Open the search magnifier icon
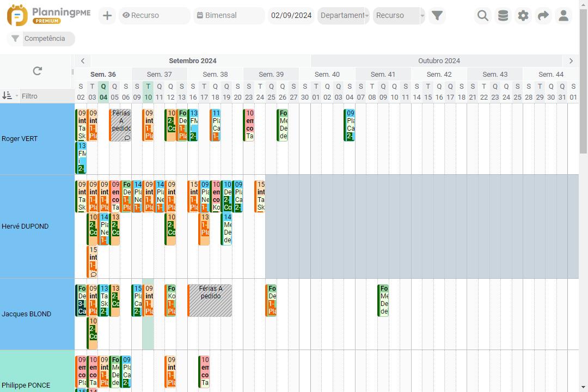The image size is (588, 392). click(x=482, y=16)
